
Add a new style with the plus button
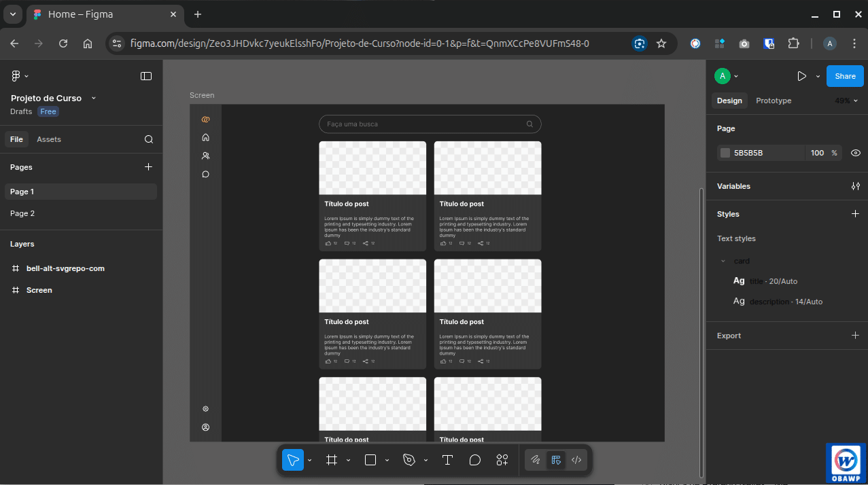click(x=855, y=213)
